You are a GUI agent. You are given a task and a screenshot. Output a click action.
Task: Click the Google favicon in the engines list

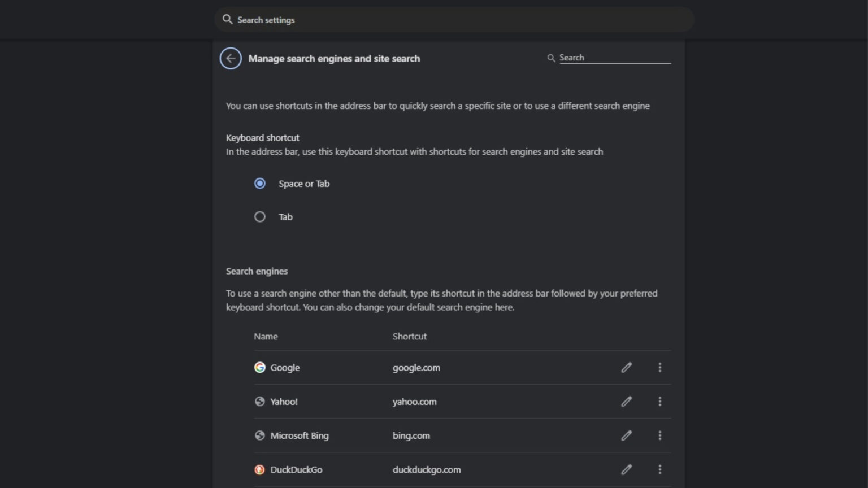click(260, 367)
